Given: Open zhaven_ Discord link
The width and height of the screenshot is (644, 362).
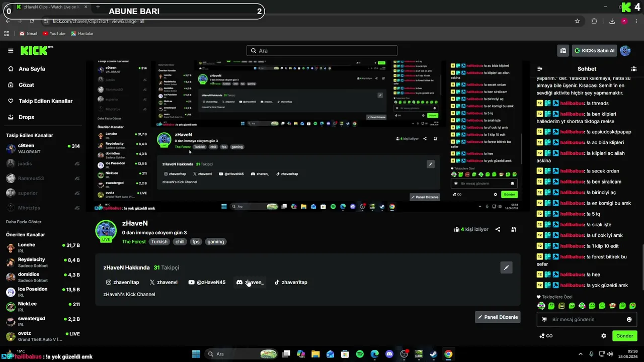Looking at the screenshot, I should coord(250,282).
